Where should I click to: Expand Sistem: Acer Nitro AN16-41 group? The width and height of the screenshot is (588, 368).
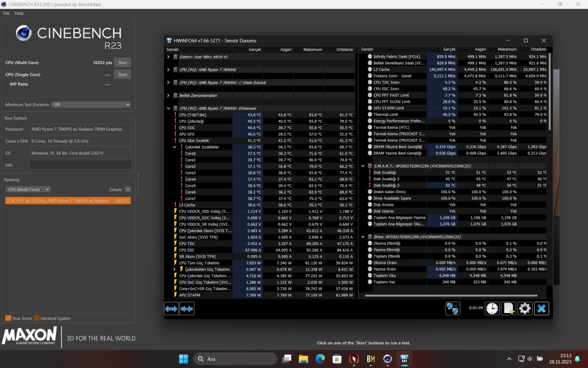(x=168, y=57)
